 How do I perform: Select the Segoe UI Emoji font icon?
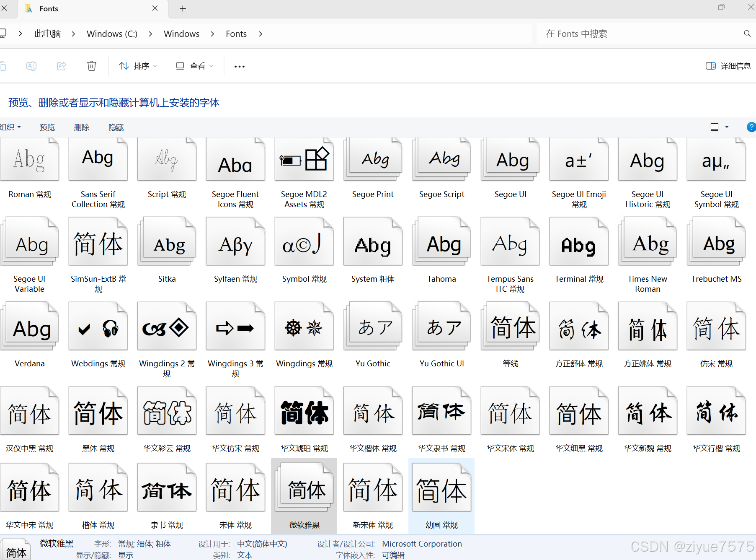579,160
